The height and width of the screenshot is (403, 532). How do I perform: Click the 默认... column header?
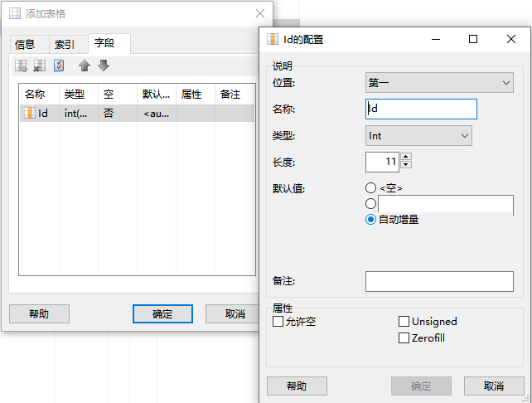157,94
